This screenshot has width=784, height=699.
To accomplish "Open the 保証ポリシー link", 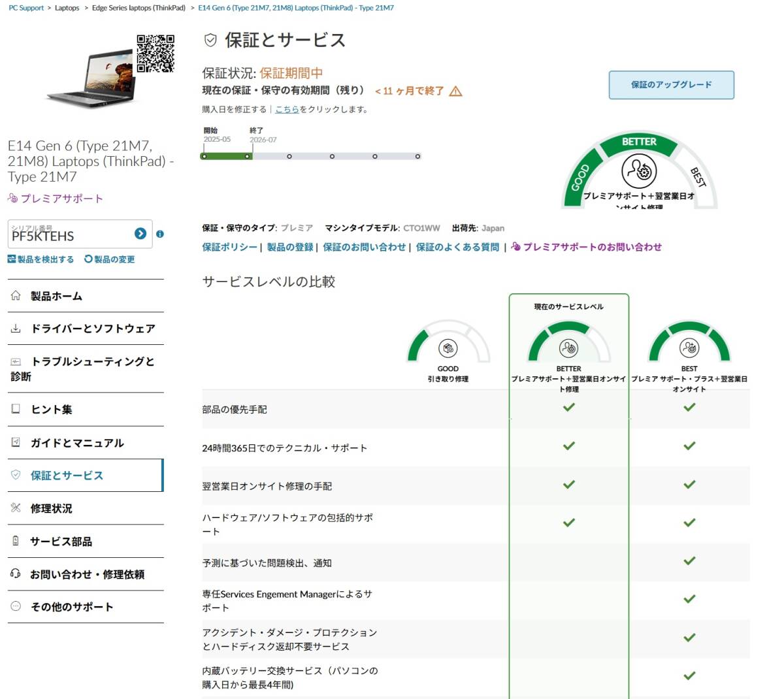I will point(230,247).
